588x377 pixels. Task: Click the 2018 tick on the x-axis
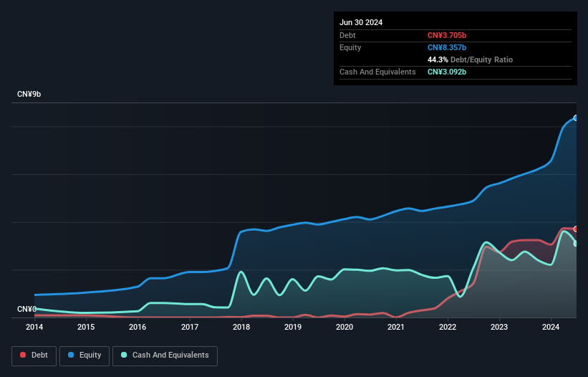[241, 328]
